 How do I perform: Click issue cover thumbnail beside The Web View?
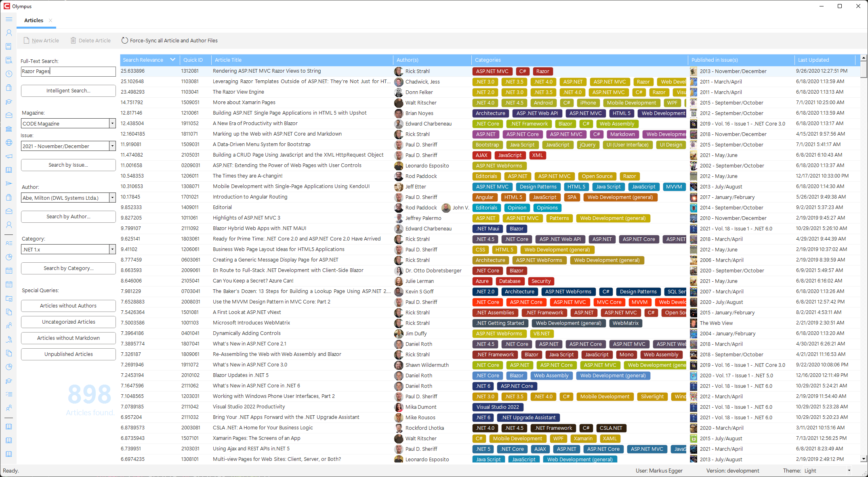pyautogui.click(x=694, y=323)
